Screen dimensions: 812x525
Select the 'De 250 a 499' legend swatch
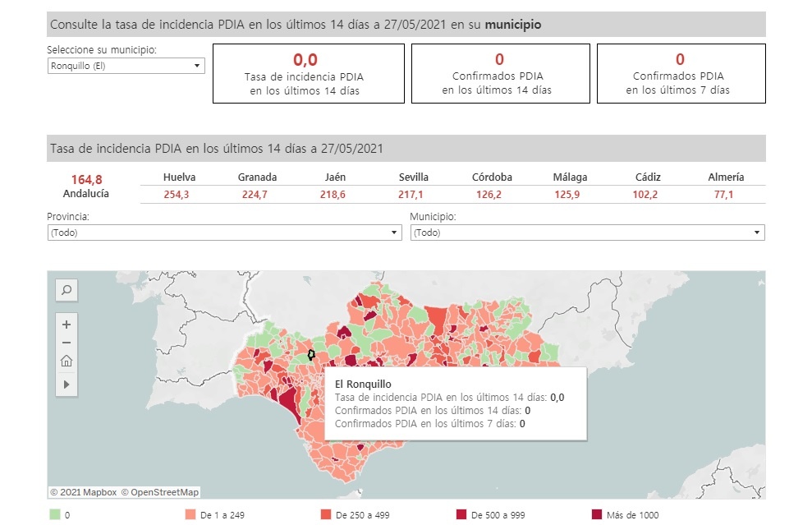(x=326, y=515)
